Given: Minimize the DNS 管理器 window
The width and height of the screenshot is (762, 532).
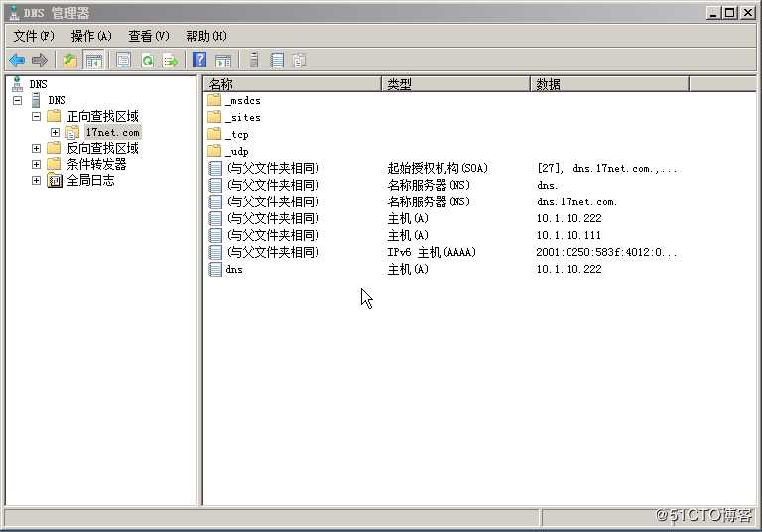Looking at the screenshot, I should (x=713, y=13).
